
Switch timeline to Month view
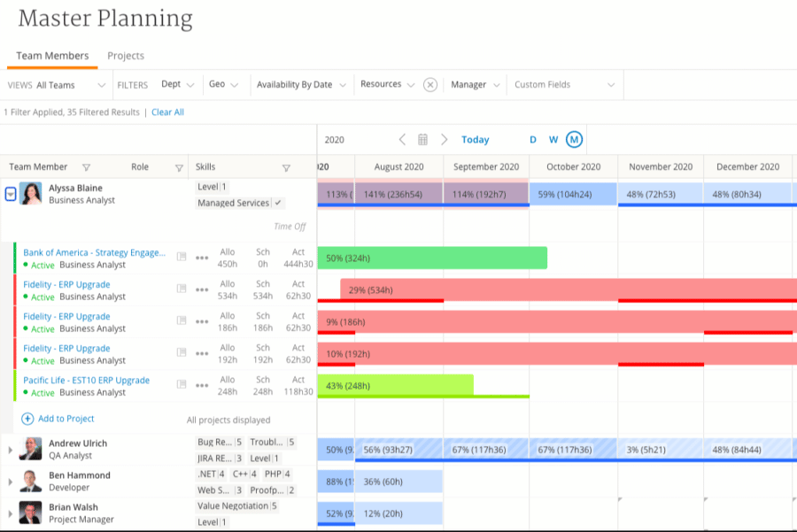574,139
